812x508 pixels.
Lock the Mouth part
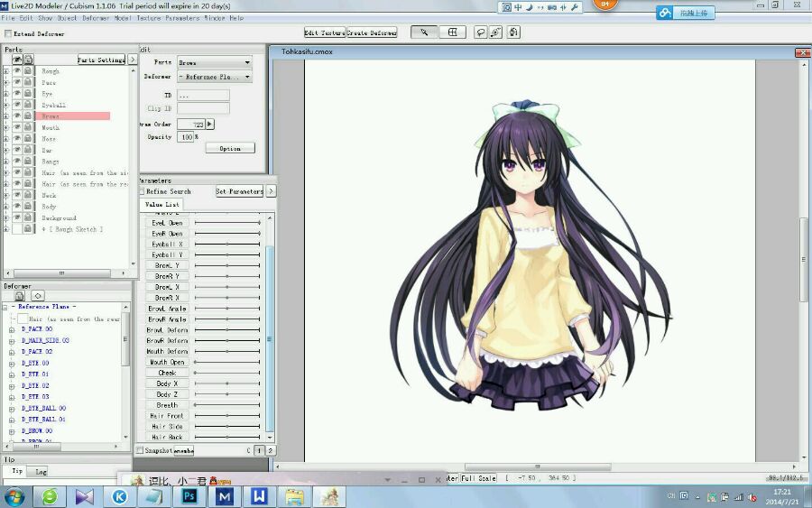coord(28,127)
